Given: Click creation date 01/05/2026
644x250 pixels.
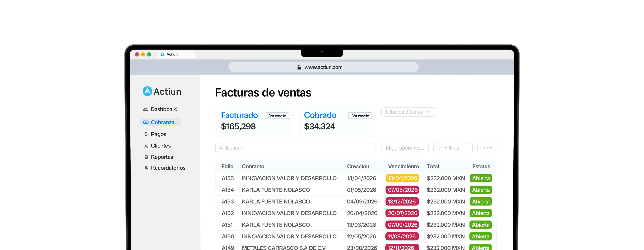Looking at the screenshot, I should (362, 190).
